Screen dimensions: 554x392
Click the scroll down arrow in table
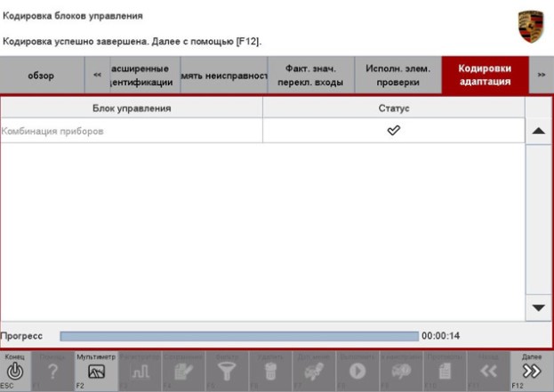pyautogui.click(x=538, y=307)
